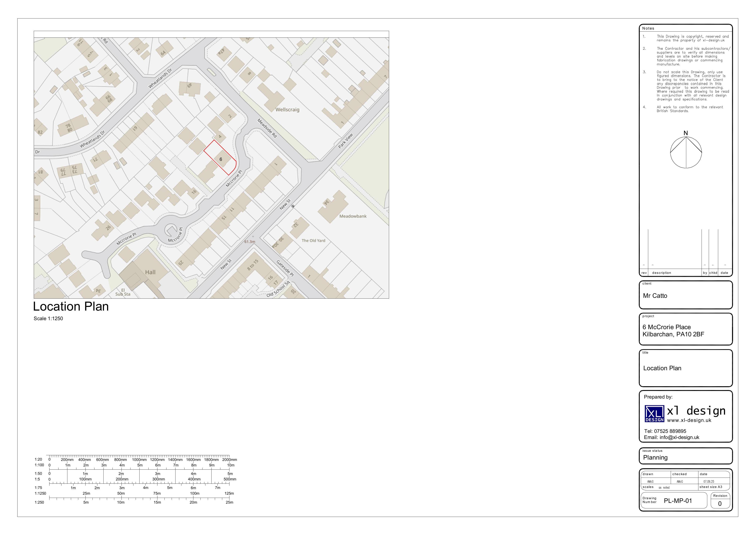Click the 'Gateside Pl' street label
This screenshot has height=535, width=756.
coord(285,268)
